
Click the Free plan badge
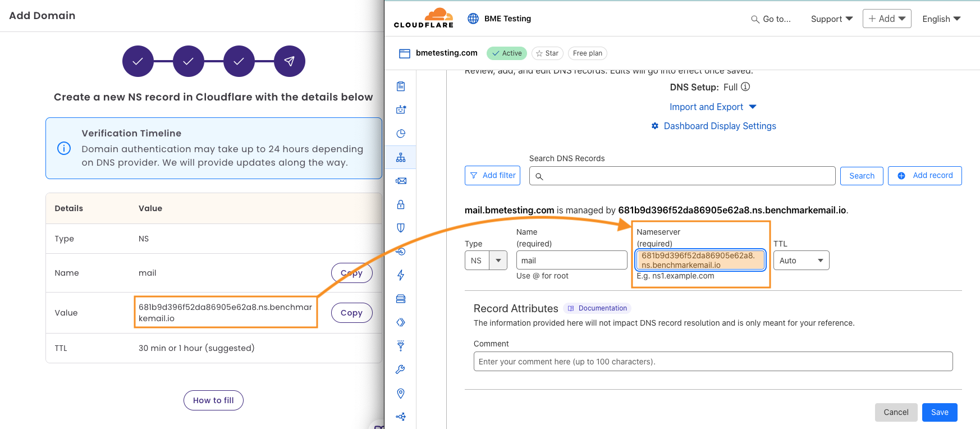(x=587, y=53)
